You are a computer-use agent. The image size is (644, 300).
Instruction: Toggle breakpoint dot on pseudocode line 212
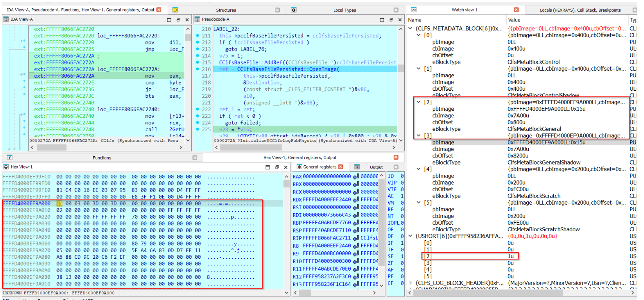click(x=198, y=42)
